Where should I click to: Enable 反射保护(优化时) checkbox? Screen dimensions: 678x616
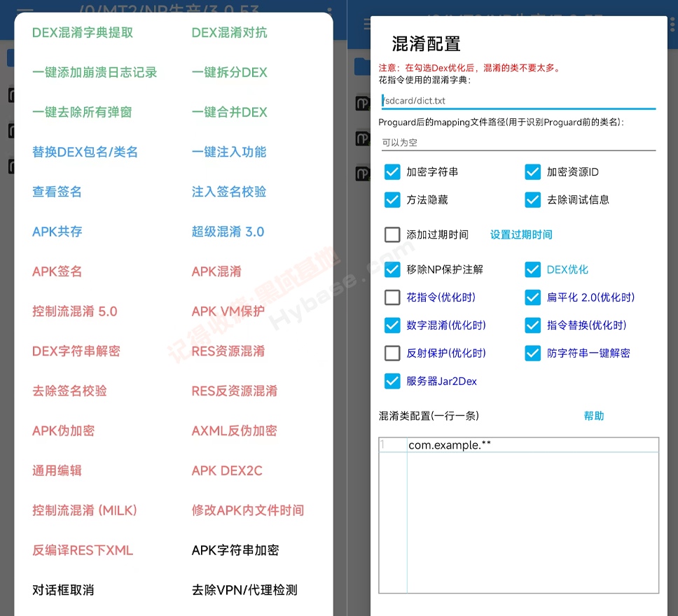tap(392, 353)
